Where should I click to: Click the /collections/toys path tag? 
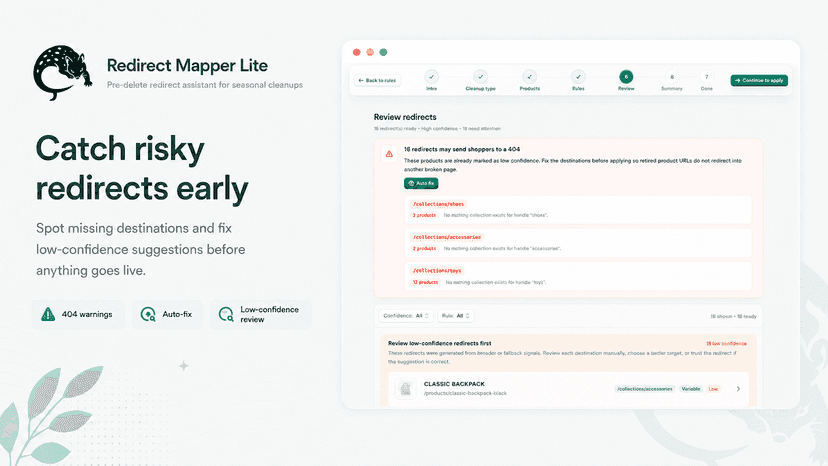click(x=437, y=271)
